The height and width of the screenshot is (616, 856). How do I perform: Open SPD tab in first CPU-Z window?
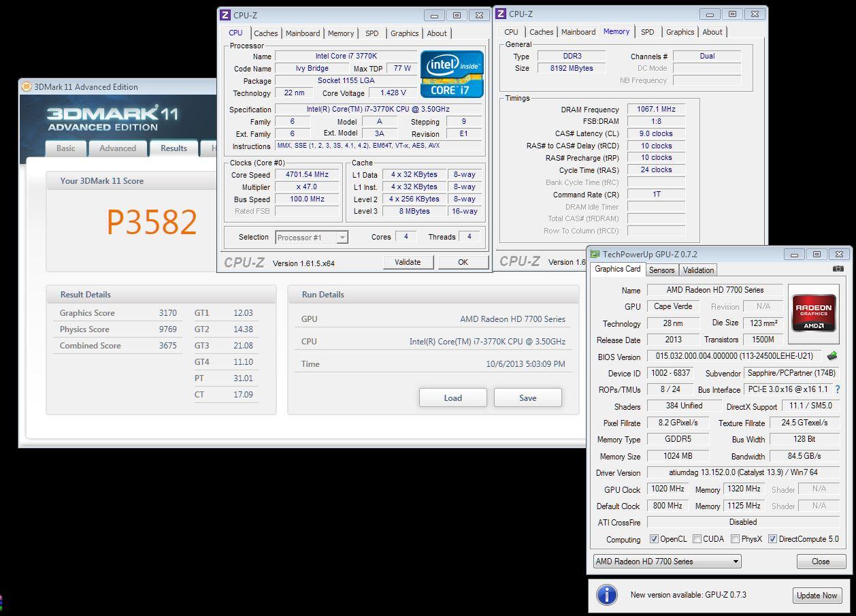pyautogui.click(x=372, y=33)
